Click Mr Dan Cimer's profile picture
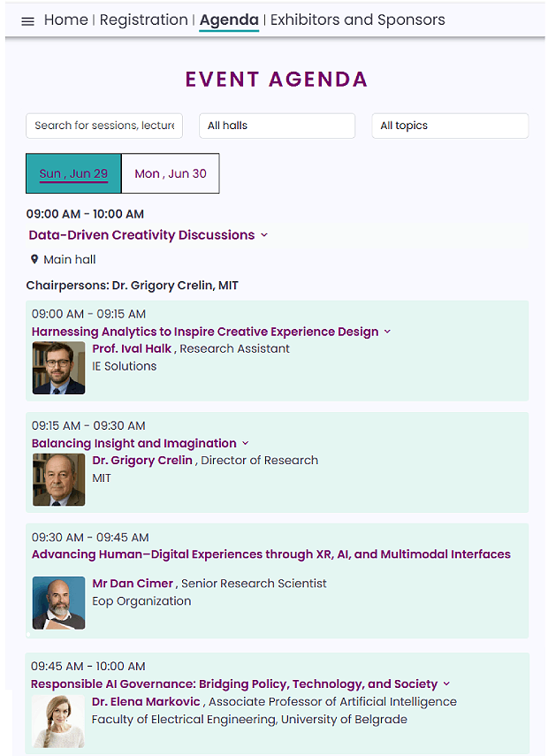548x756 pixels. 58,602
